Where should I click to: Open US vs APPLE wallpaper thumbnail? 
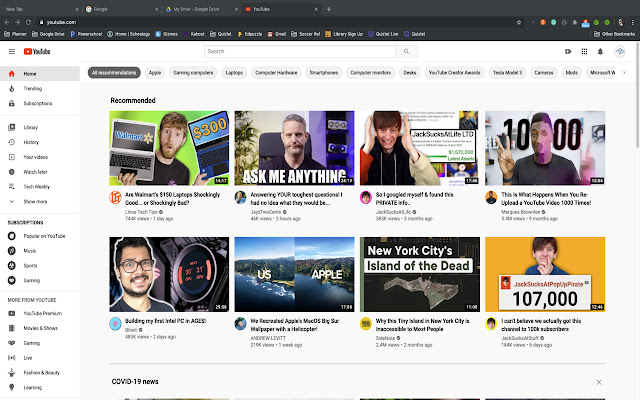294,274
